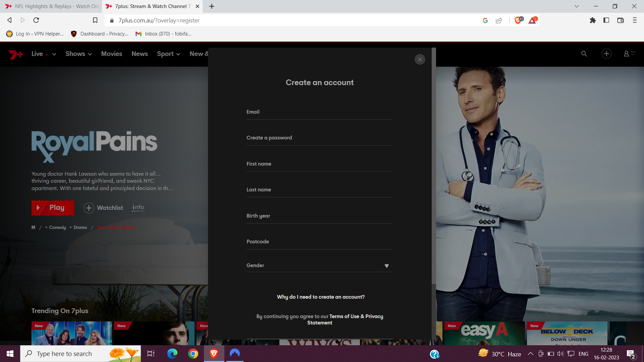The width and height of the screenshot is (644, 362).
Task: Click the add plus circle icon in header
Action: (606, 54)
